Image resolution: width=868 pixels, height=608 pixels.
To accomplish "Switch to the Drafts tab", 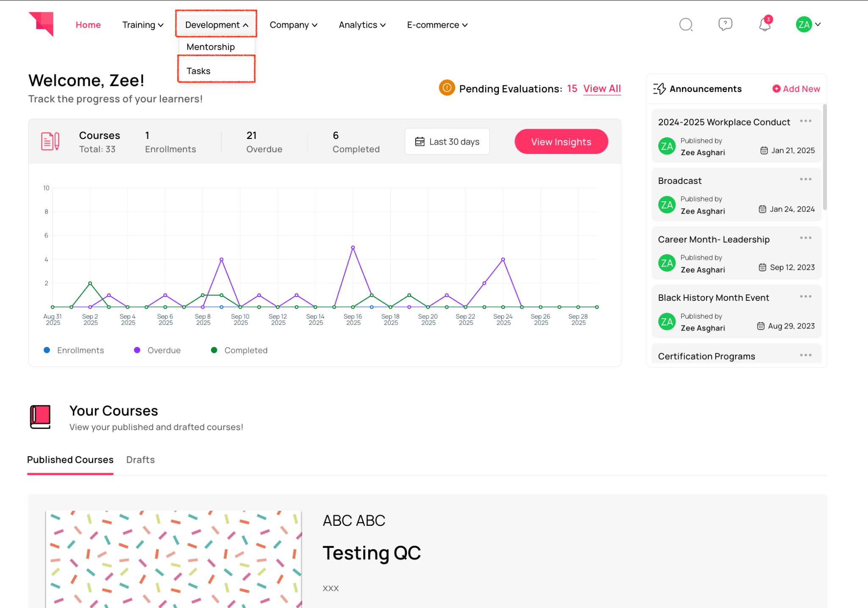I will pos(140,460).
